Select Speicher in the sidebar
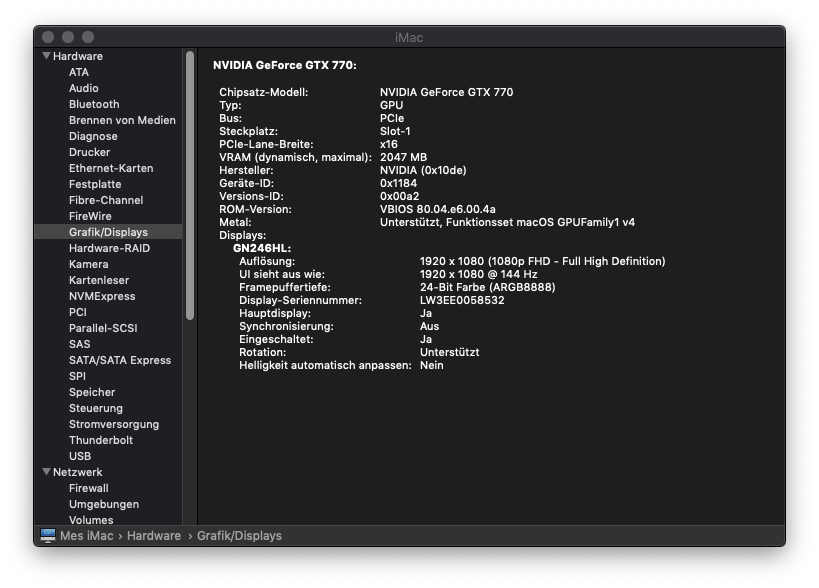Image resolution: width=819 pixels, height=588 pixels. tap(92, 392)
